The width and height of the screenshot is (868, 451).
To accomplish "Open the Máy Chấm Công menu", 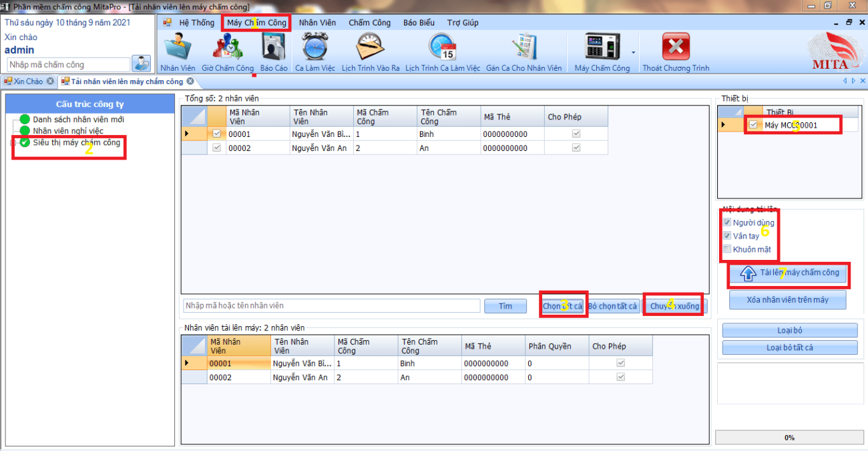I will (x=256, y=23).
